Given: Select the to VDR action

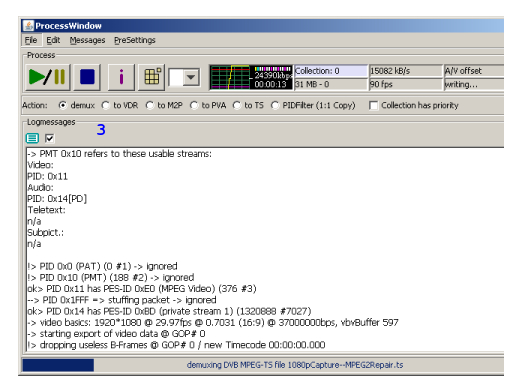Looking at the screenshot, I should 106,105.
